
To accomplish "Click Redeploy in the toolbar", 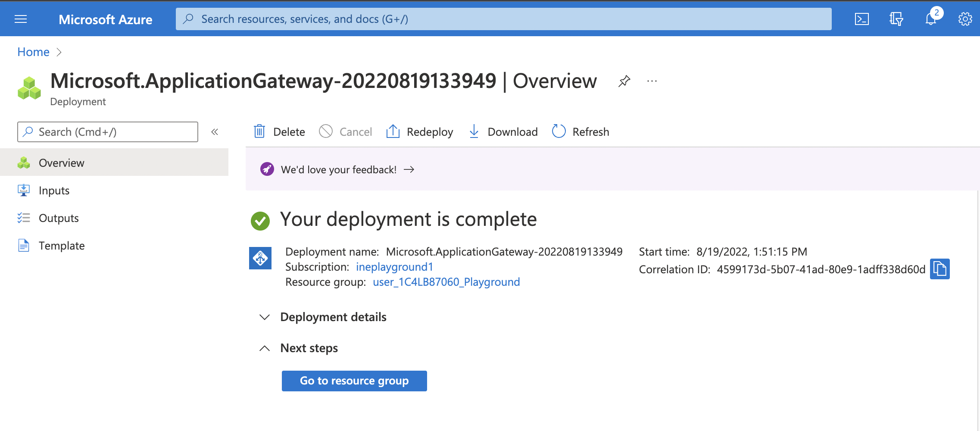I will pyautogui.click(x=420, y=132).
